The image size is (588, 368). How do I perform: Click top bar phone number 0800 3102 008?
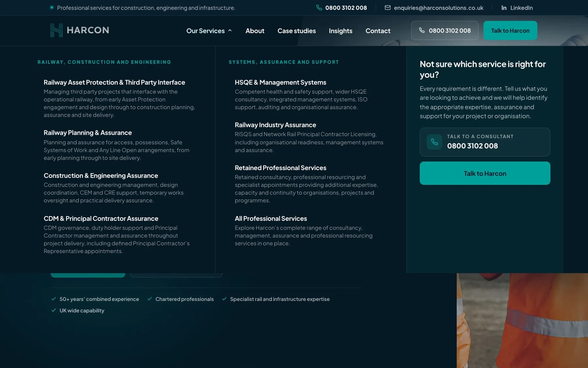click(x=346, y=8)
